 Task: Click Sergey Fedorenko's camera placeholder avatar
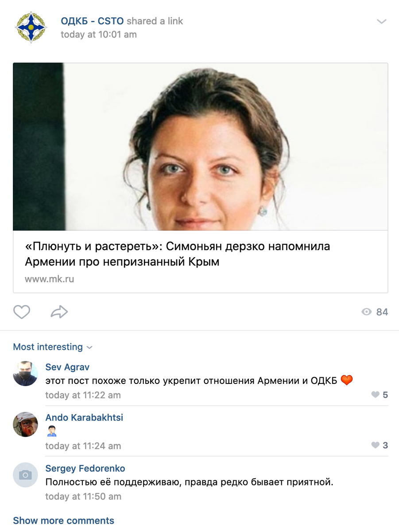25,475
